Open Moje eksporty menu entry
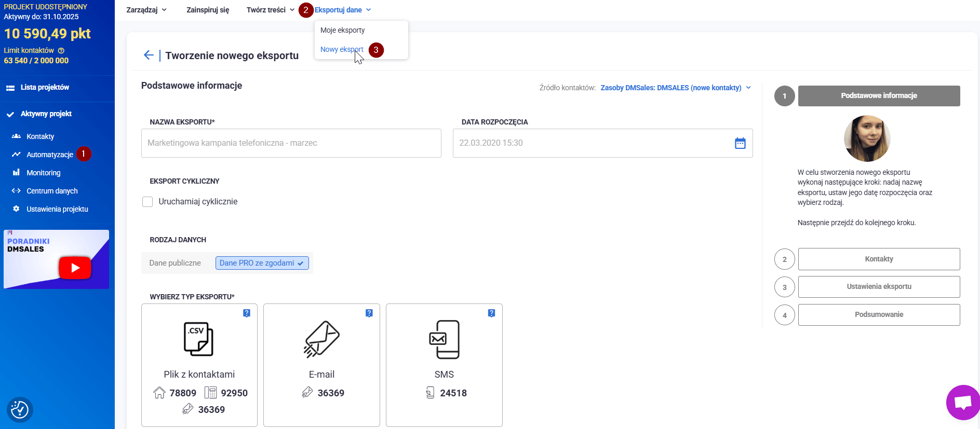 tap(342, 30)
